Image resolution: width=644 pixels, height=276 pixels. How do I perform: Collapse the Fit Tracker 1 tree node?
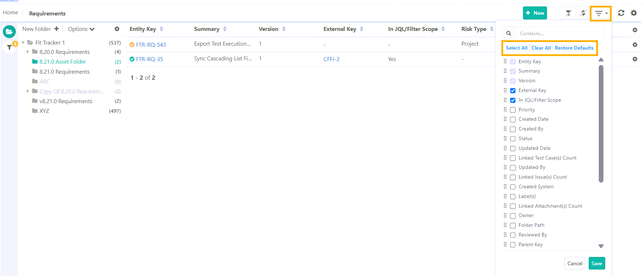(x=23, y=42)
